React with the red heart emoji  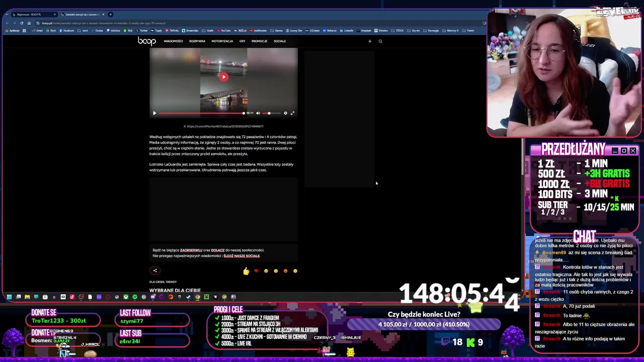click(256, 271)
